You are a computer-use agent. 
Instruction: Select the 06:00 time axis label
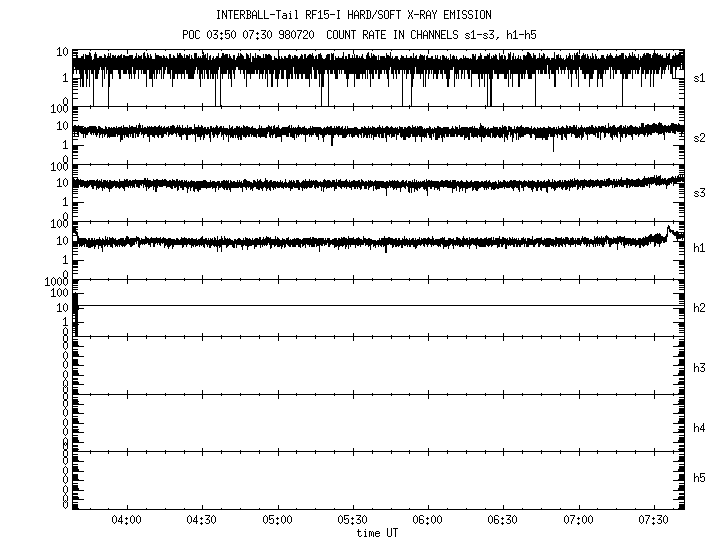point(427,520)
